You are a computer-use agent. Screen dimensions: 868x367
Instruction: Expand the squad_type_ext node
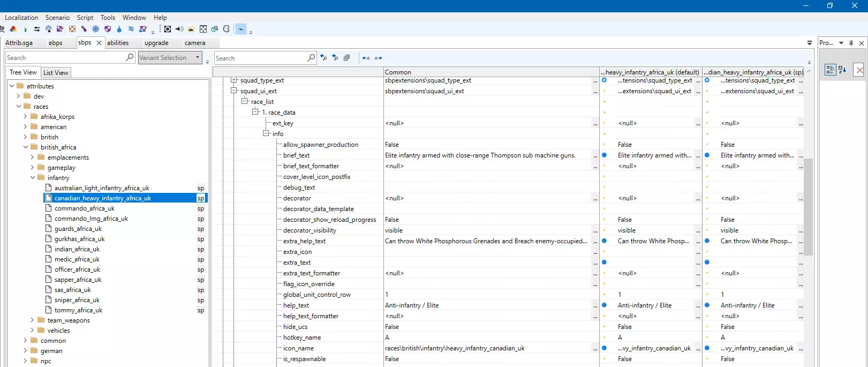234,80
